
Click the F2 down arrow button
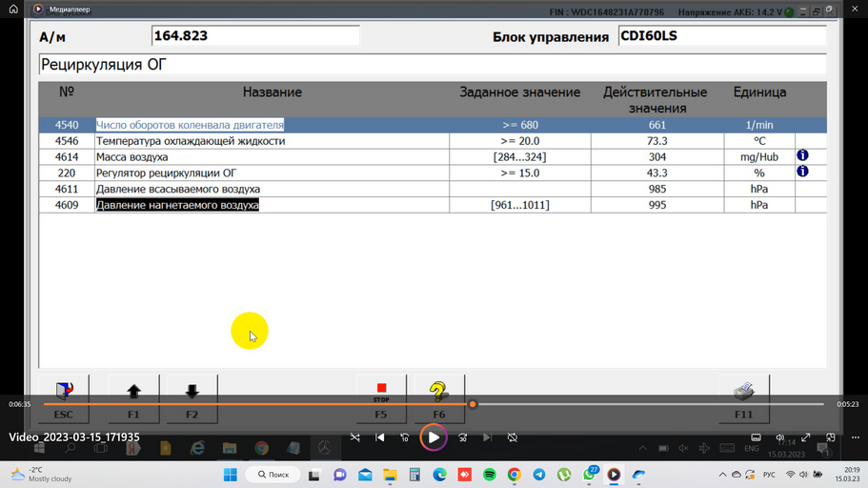192,399
